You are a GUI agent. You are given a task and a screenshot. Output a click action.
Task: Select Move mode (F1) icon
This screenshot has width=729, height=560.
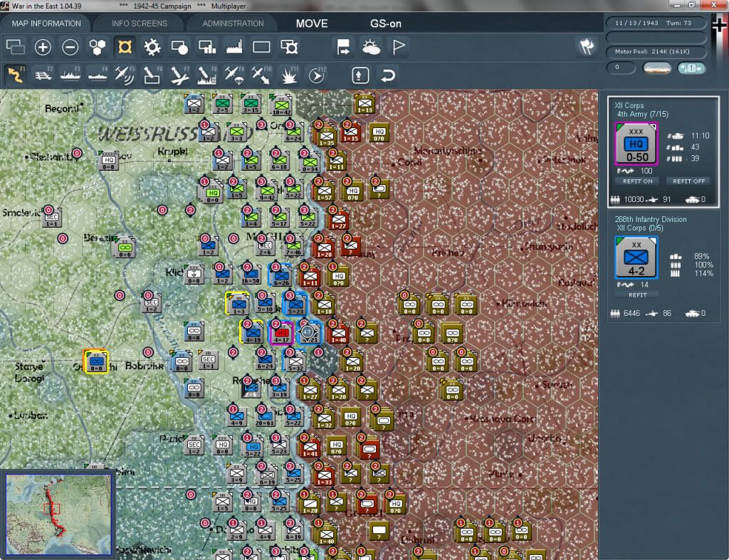click(x=16, y=75)
